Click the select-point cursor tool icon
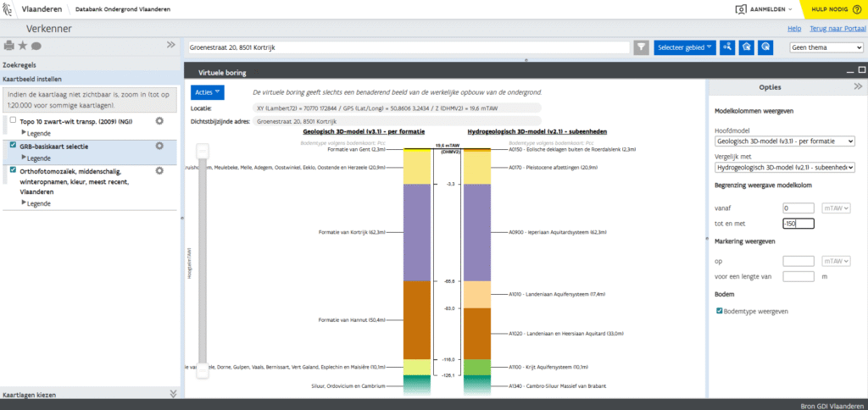The height and width of the screenshot is (410, 868). coord(727,47)
